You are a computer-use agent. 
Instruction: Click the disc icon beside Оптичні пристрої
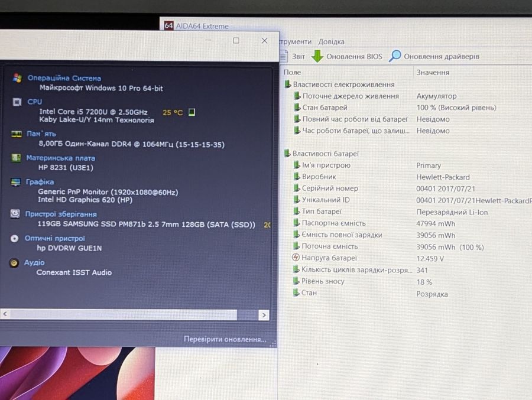click(x=14, y=239)
